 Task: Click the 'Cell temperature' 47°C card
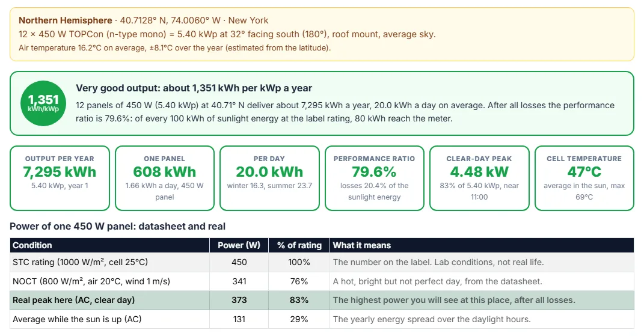coord(584,178)
